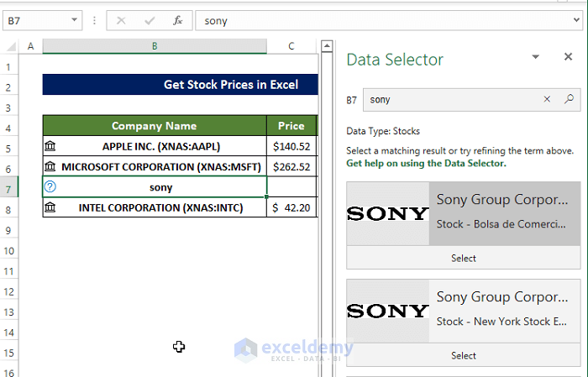Click the Apple stock data type icon

pos(50,146)
